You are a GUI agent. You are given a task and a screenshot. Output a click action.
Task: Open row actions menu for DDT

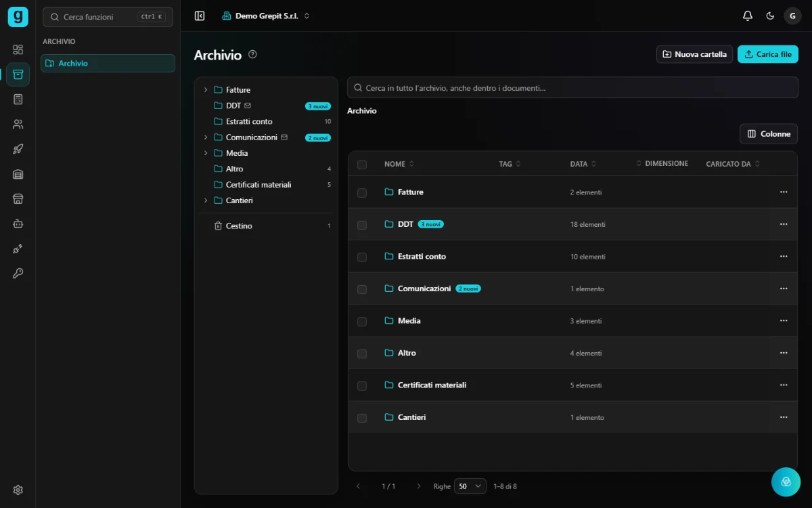pos(784,224)
